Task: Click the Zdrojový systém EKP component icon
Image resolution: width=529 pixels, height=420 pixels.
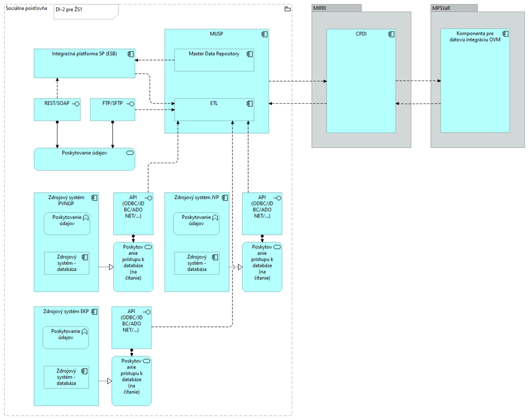Action: click(94, 312)
